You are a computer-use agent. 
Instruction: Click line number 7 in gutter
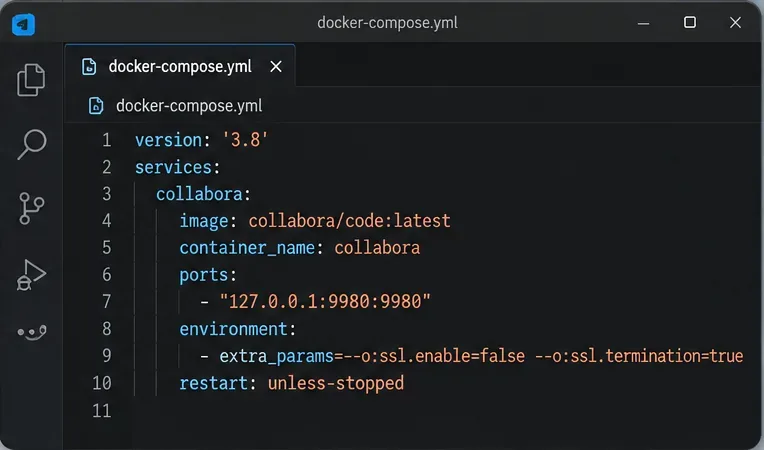point(107,301)
